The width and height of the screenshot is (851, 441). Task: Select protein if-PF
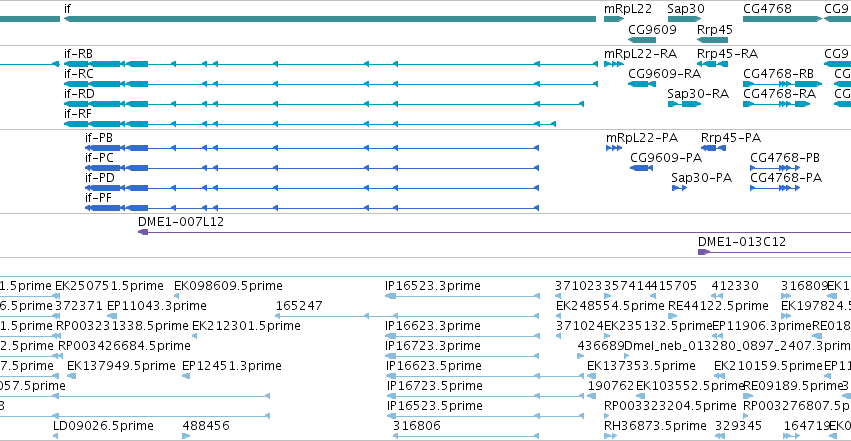[312, 208]
